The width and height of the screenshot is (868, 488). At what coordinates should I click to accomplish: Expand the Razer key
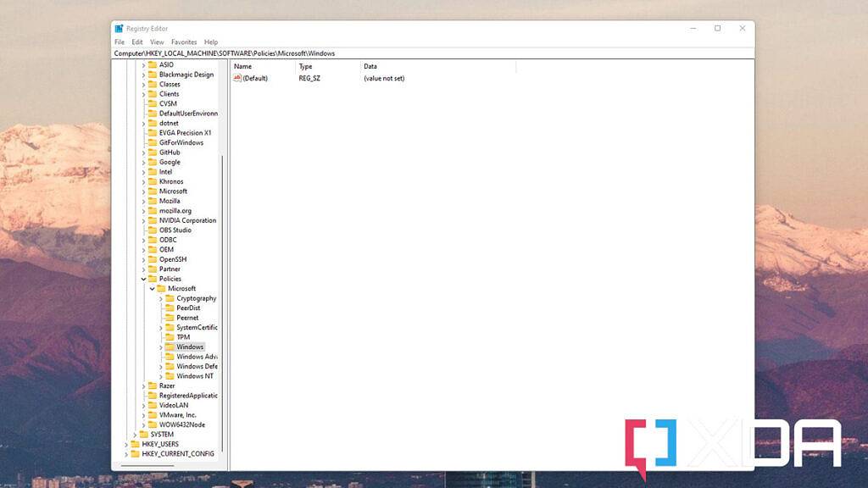pos(145,385)
